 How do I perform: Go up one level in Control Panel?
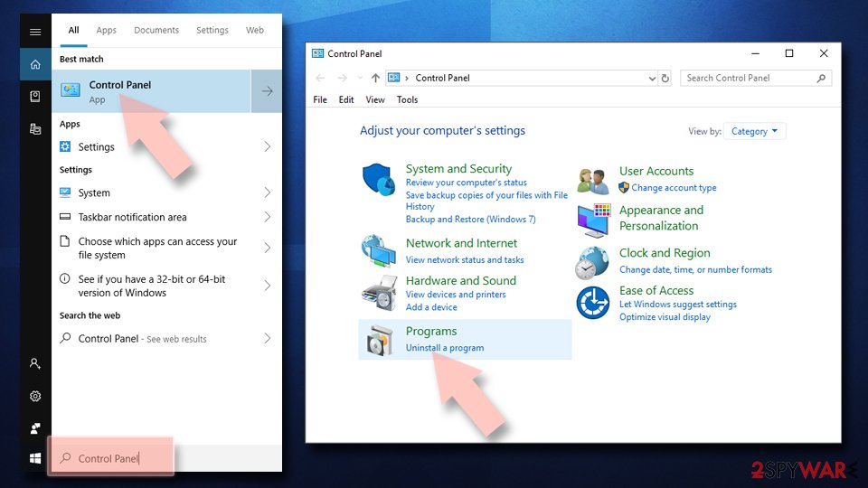point(375,78)
